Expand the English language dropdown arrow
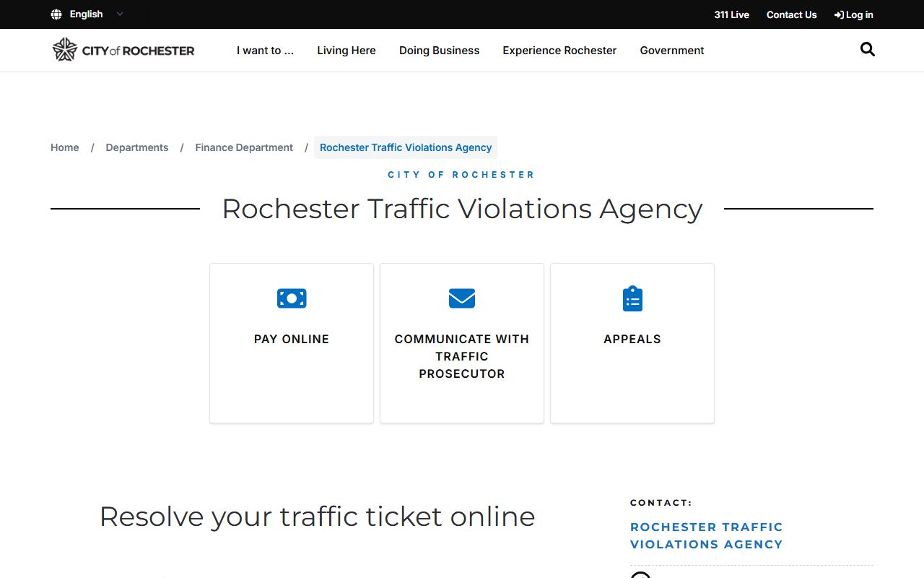The image size is (924, 578). click(x=120, y=14)
